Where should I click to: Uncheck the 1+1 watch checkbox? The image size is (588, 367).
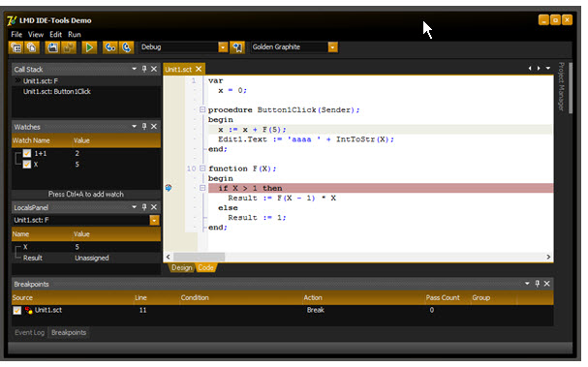tap(26, 153)
